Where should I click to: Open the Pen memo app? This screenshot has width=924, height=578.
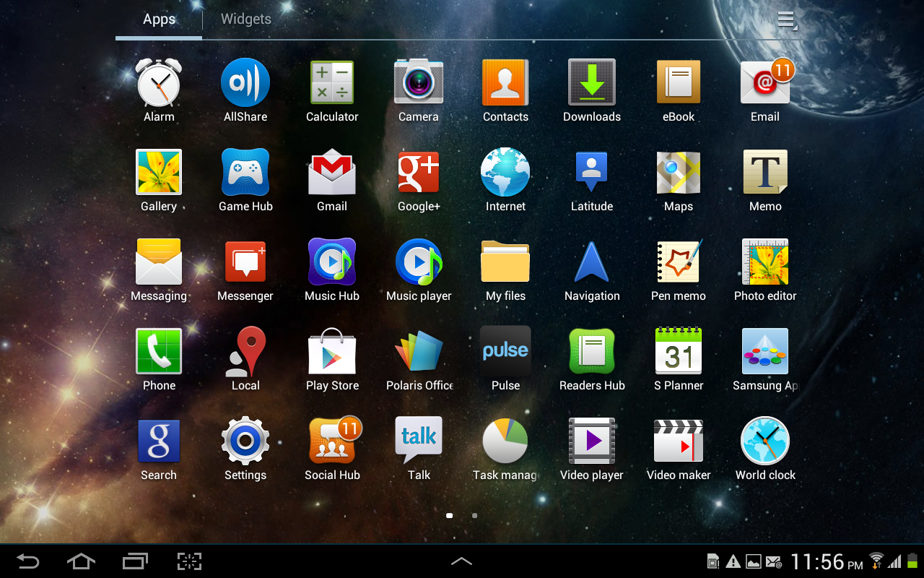pyautogui.click(x=679, y=269)
